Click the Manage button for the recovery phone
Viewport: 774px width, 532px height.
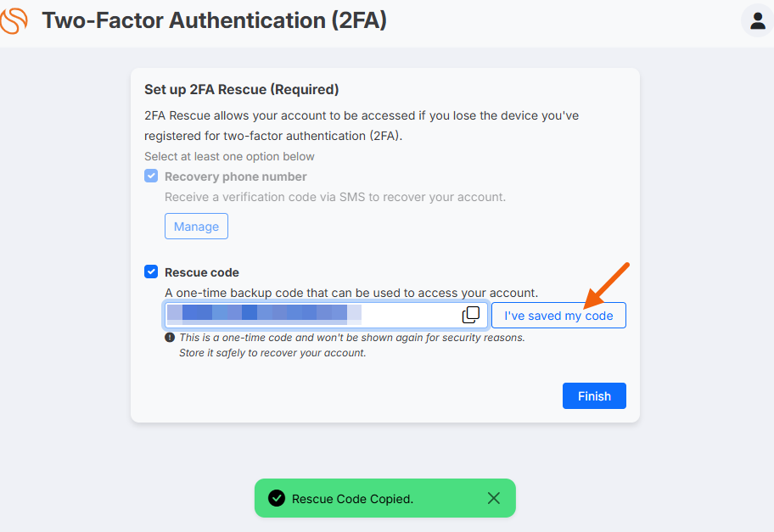196,226
